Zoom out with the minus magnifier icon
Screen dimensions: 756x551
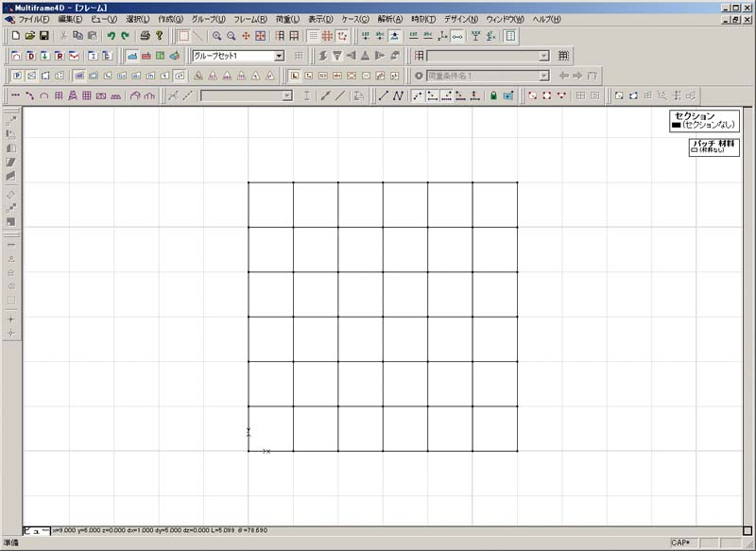coord(232,36)
